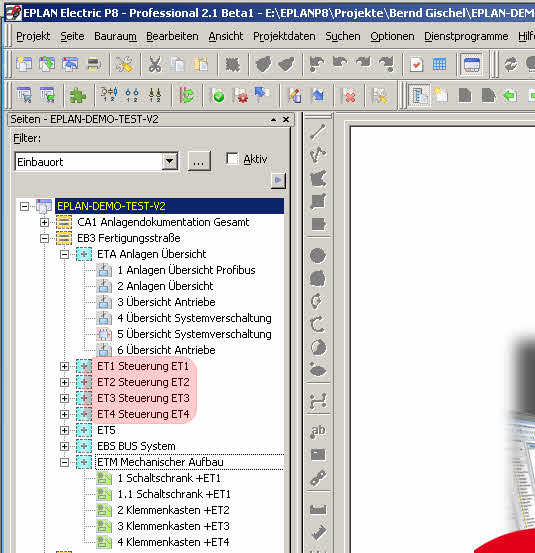
Task: Expand CA1 Anlagendokumentation Gesamt node
Action: coord(44,222)
